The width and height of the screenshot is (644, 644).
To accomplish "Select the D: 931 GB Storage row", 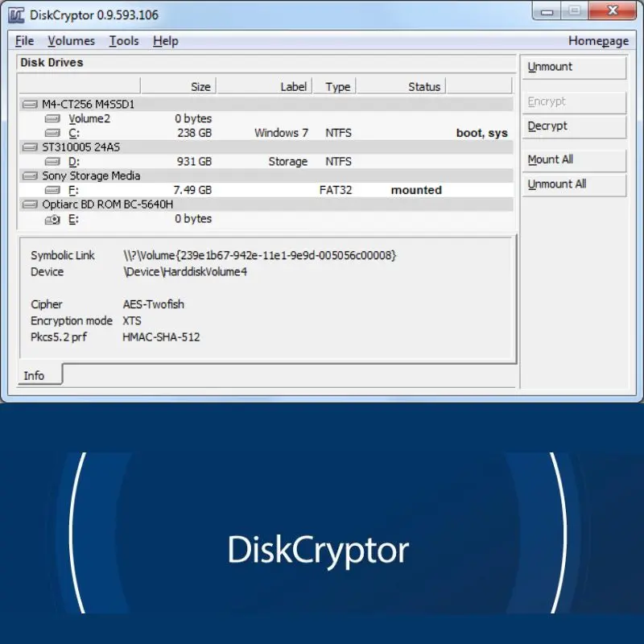I will tap(266, 162).
